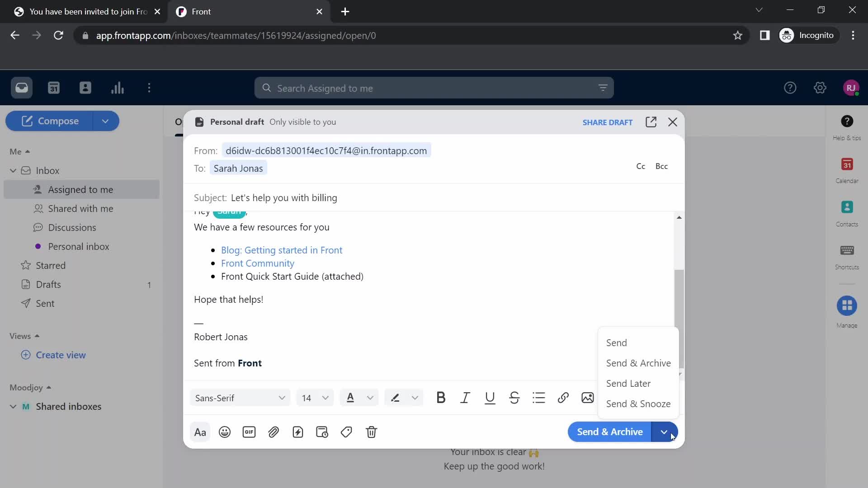Click the Attach file icon
The height and width of the screenshot is (488, 868).
(x=274, y=432)
